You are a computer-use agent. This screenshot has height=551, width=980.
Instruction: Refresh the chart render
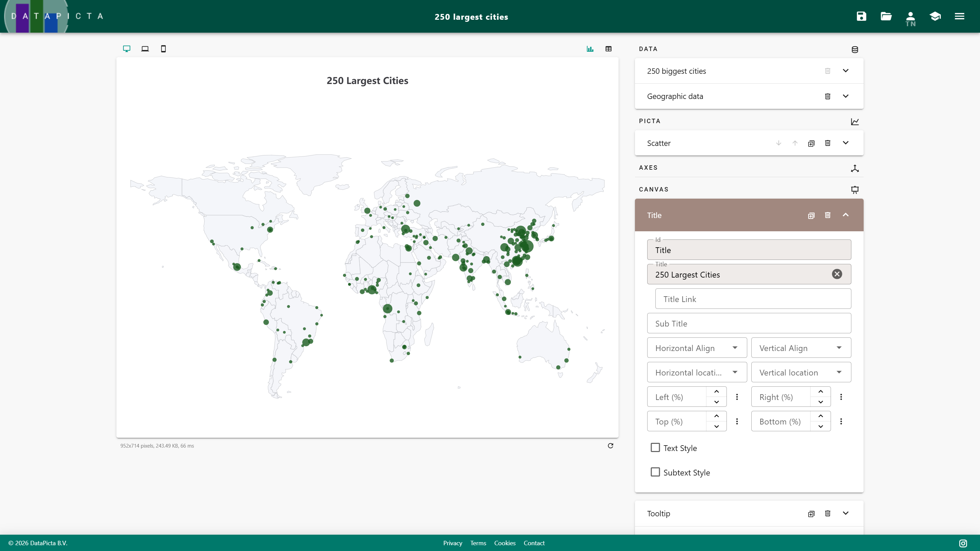click(610, 446)
